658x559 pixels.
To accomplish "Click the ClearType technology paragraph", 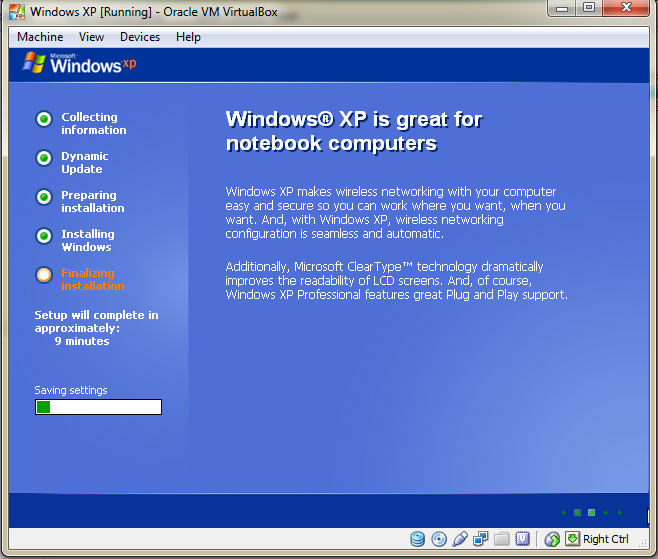I will 397,281.
